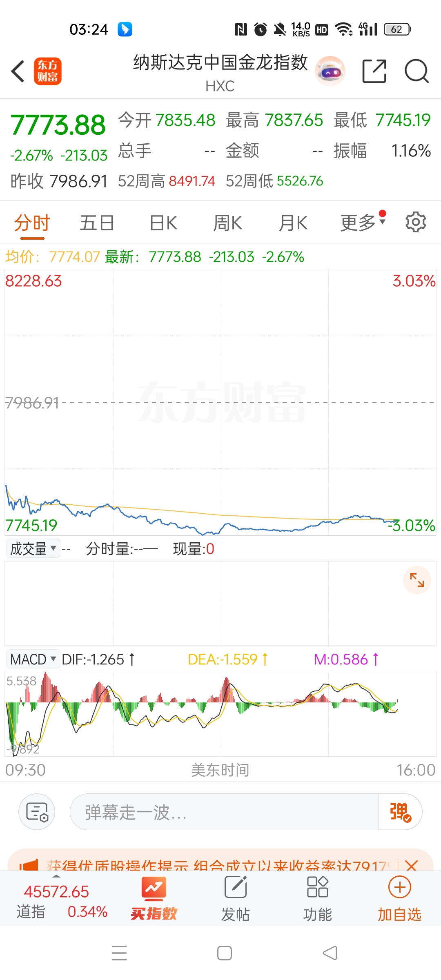Toggle the 弹 danmaku switch
Viewport: 441px width, 980px height.
click(400, 812)
